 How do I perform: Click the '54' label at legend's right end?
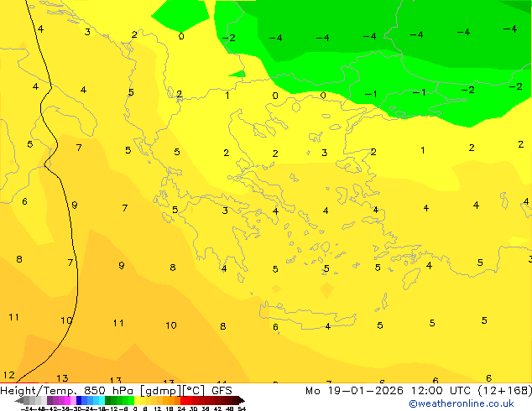[242, 408]
